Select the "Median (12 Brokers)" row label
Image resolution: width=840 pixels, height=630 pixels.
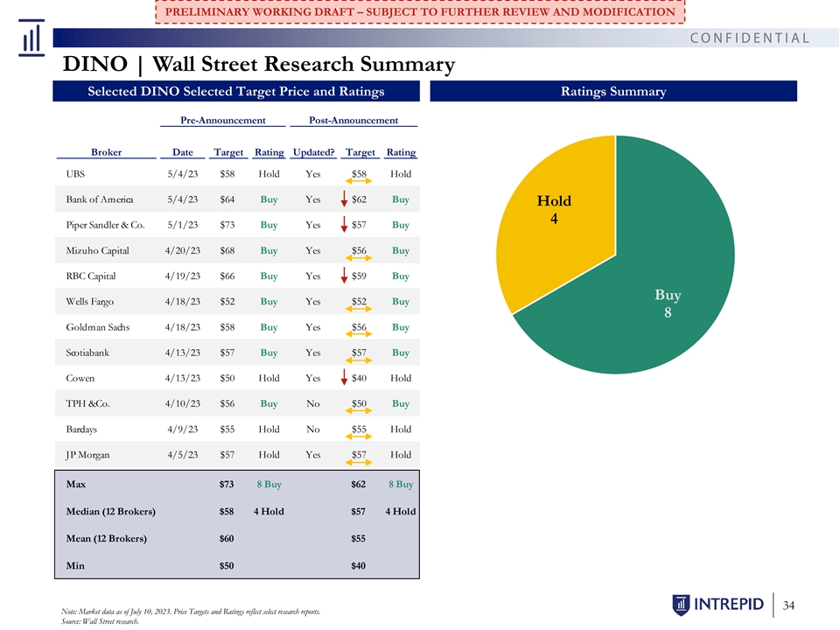tap(111, 512)
